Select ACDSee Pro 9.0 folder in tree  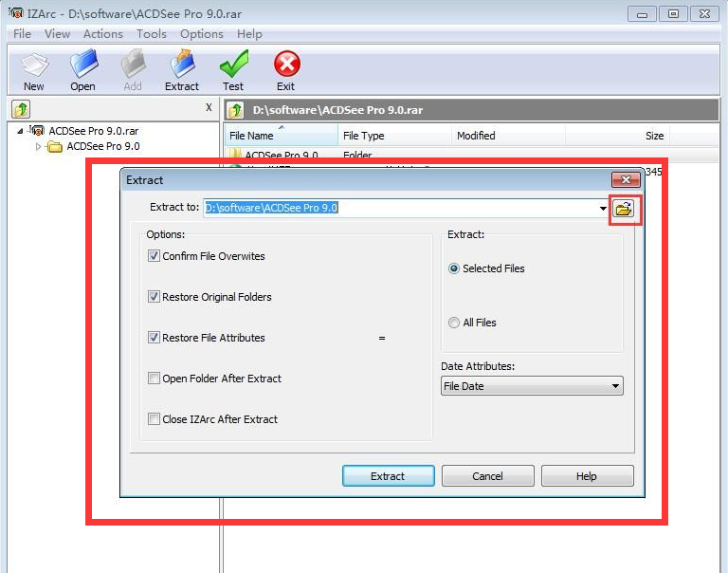tap(103, 146)
